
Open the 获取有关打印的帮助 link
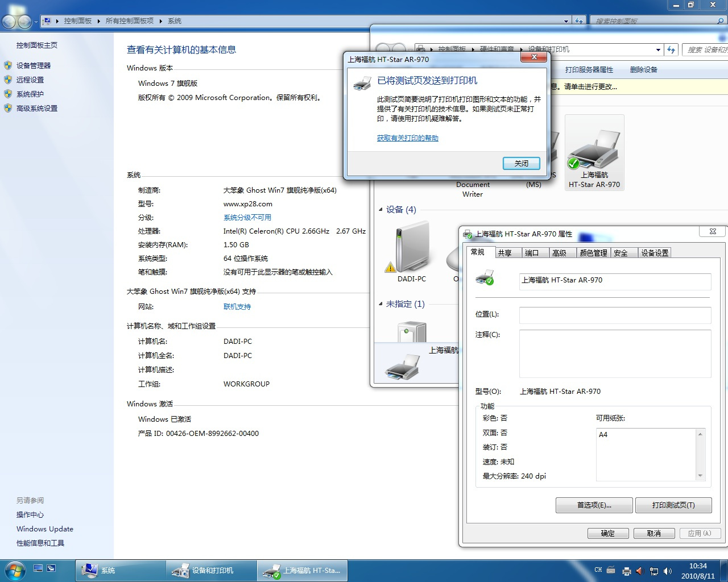(x=407, y=138)
